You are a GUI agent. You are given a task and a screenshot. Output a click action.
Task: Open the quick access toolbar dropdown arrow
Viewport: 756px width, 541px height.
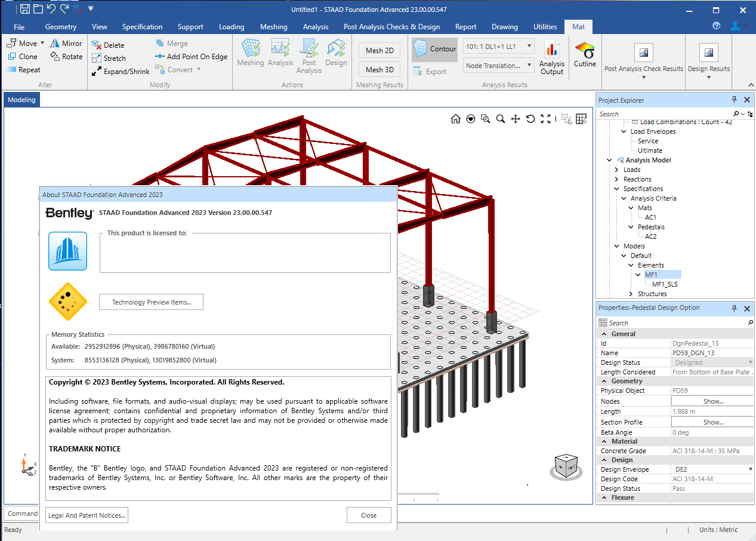(91, 9)
